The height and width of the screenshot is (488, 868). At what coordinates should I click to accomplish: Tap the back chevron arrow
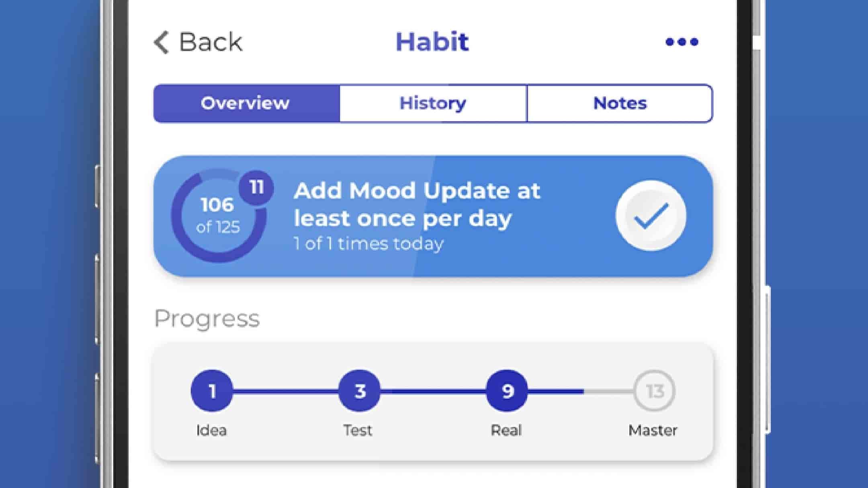[x=162, y=42]
